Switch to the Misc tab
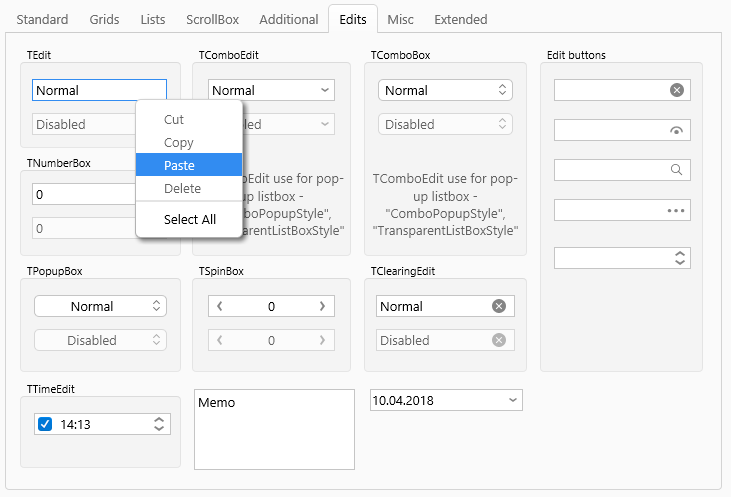 pos(400,20)
